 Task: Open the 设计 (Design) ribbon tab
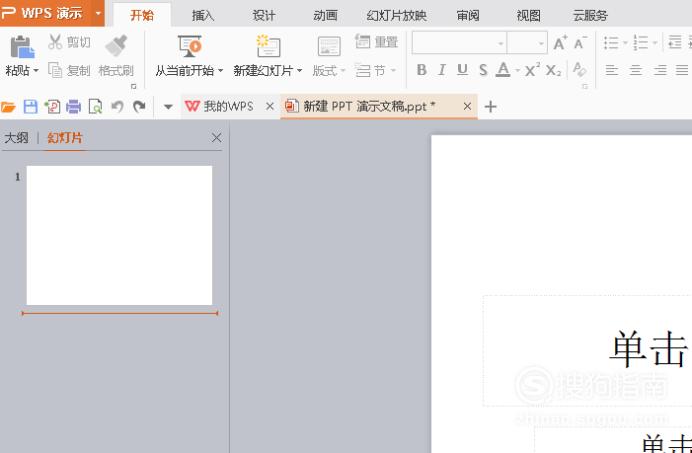[x=264, y=15]
